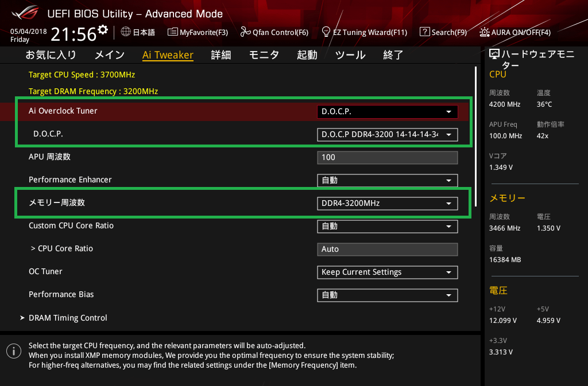This screenshot has width=588, height=386.
Task: Open Performance Enhancer dropdown
Action: tap(388, 181)
